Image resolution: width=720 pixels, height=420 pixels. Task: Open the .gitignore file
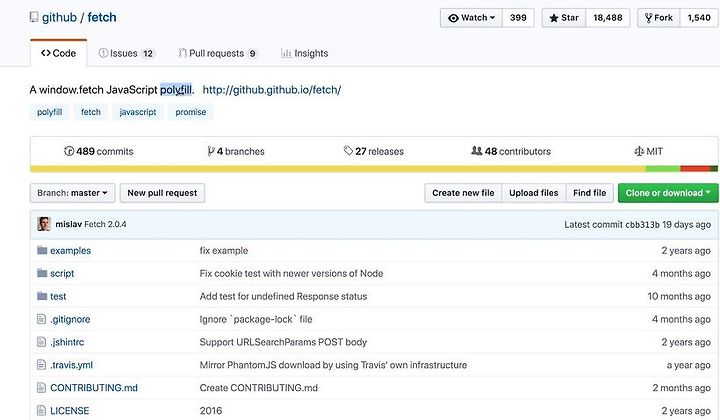tap(70, 319)
